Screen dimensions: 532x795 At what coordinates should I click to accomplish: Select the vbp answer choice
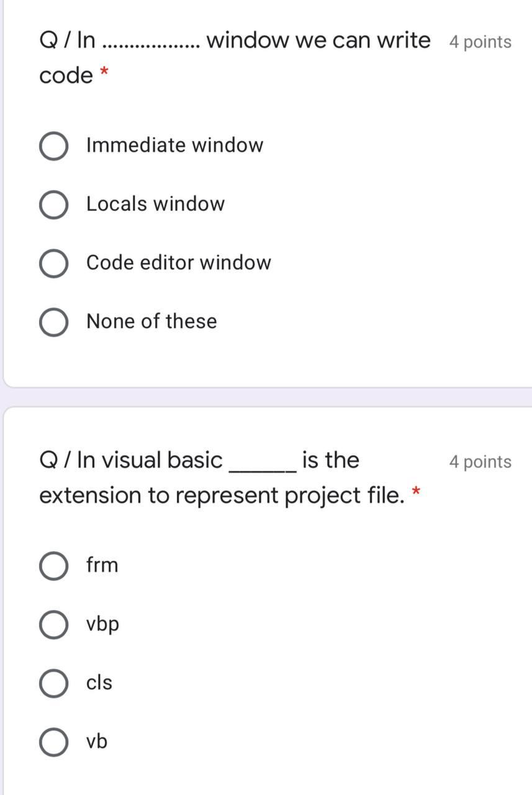click(53, 624)
